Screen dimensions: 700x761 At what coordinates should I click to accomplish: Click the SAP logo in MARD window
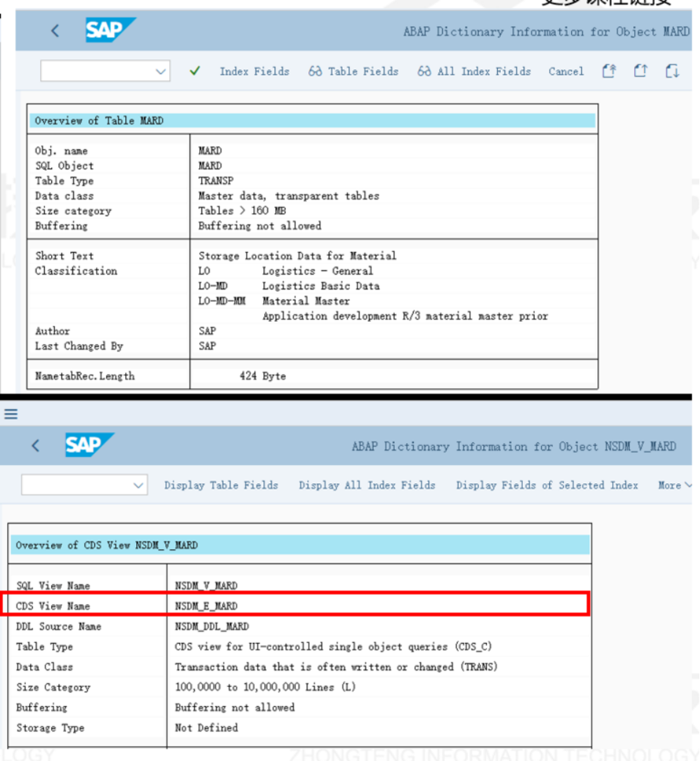[111, 30]
